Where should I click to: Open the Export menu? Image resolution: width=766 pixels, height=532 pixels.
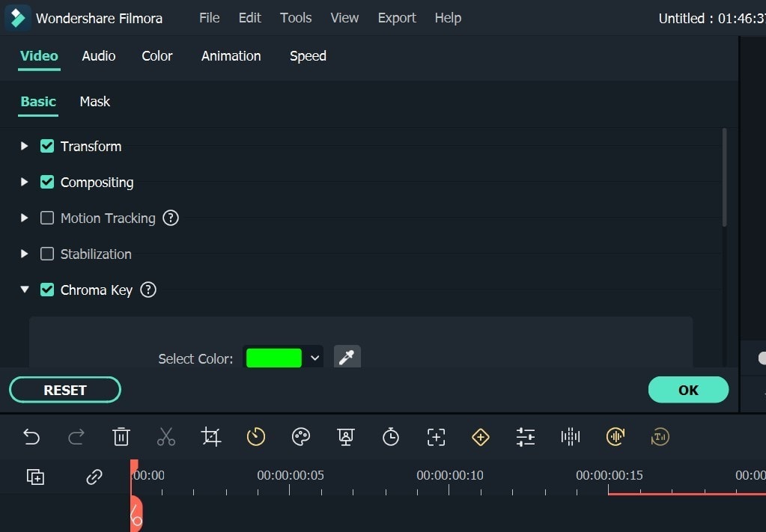(x=397, y=18)
